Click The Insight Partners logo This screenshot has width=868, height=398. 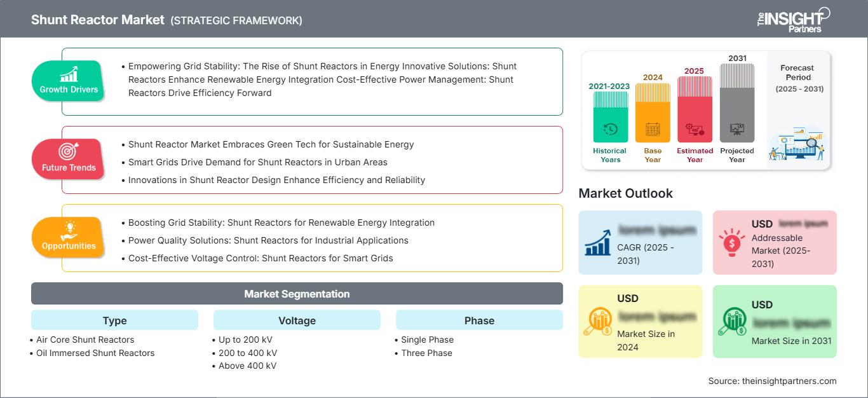[793, 20]
